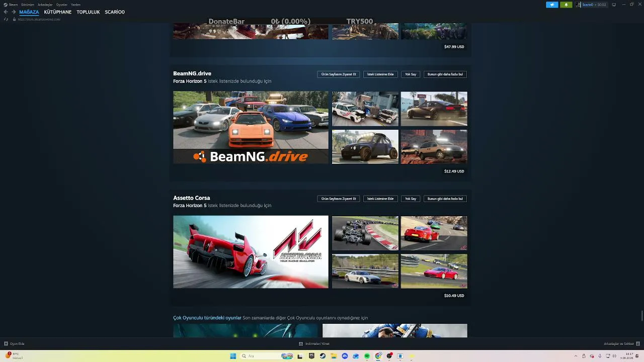
Task: Open the SCARIOO profile tab
Action: tap(115, 12)
